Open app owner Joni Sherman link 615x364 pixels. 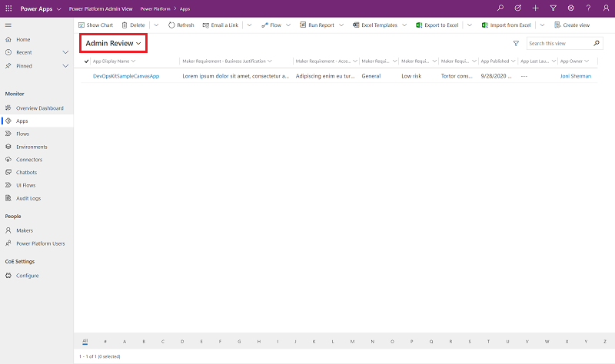pos(576,76)
